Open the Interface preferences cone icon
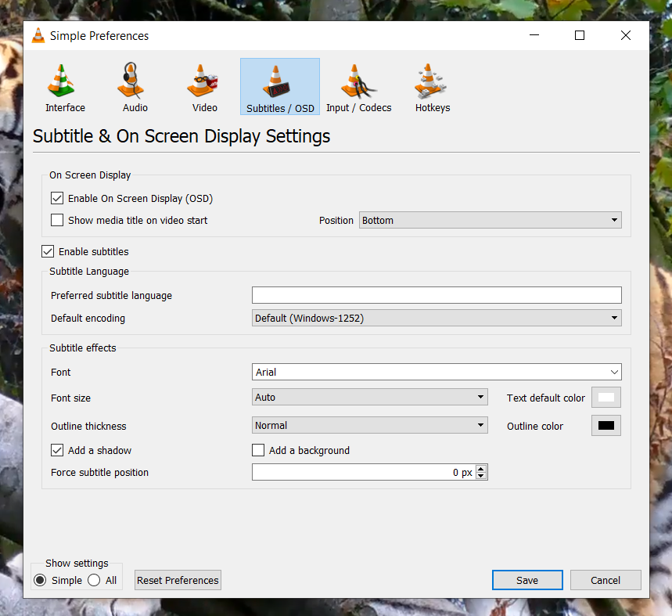 pos(61,80)
